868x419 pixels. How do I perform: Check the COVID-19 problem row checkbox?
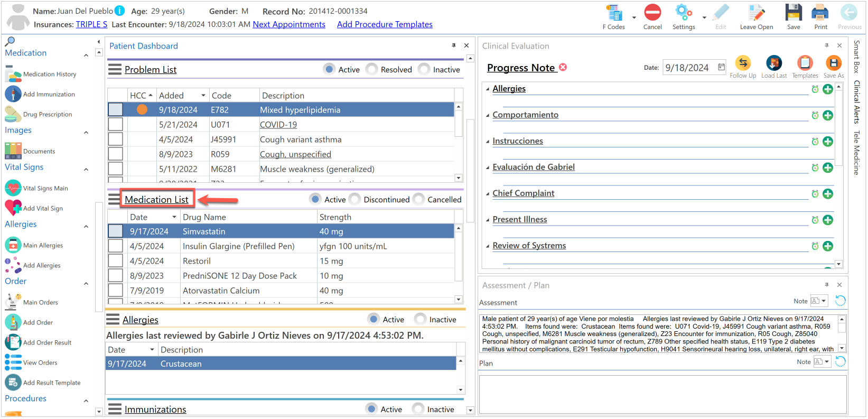click(115, 124)
